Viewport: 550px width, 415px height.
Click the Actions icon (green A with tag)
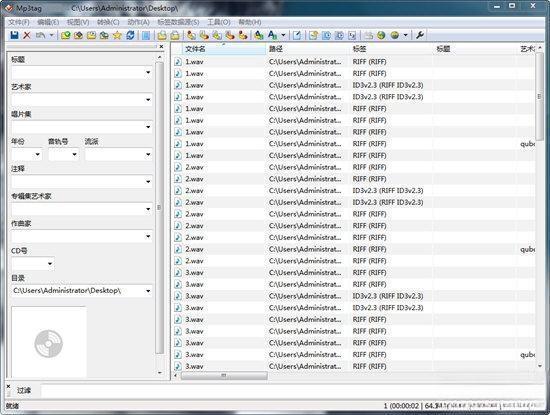tap(259, 35)
